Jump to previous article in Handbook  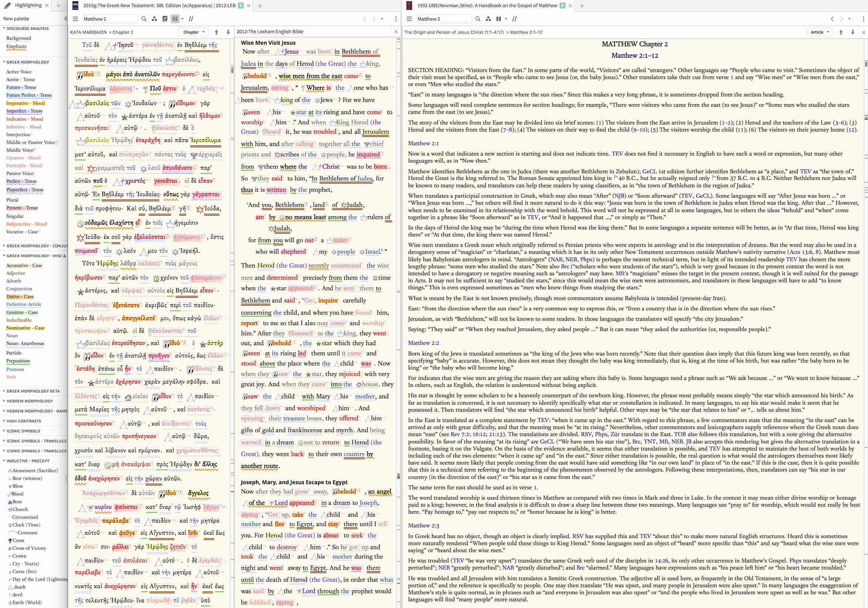pos(841,32)
